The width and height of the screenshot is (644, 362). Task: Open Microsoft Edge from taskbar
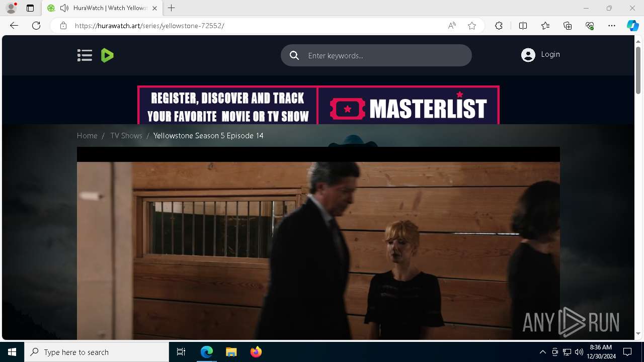pos(207,352)
